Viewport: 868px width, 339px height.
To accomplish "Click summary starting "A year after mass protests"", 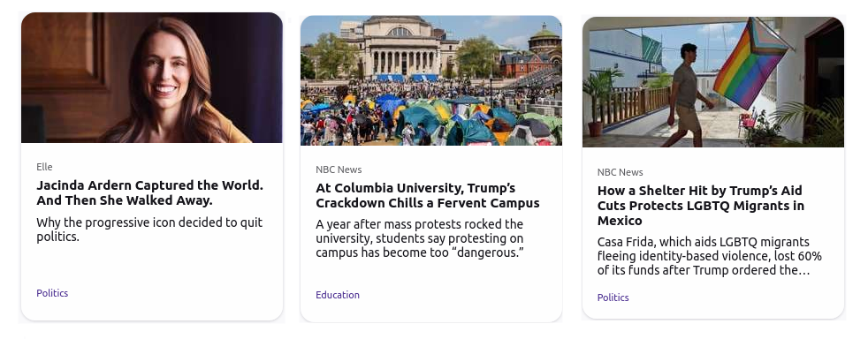I will click(x=420, y=238).
